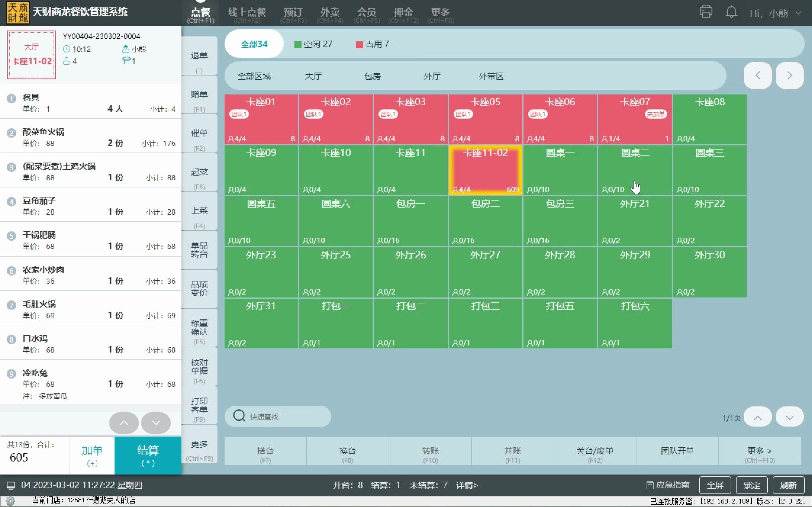Open notifications bell icon
This screenshot has width=812, height=507.
point(731,12)
